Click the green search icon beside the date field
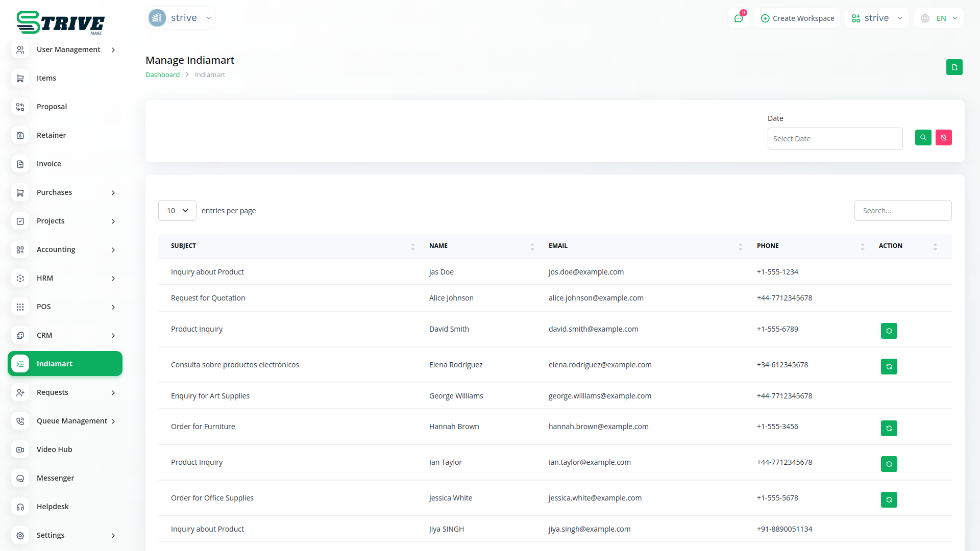980x551 pixels. pos(923,138)
